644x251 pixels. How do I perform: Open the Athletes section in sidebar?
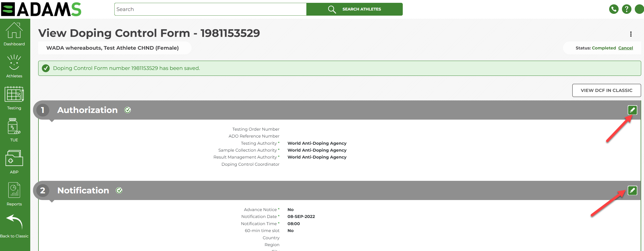tap(14, 66)
